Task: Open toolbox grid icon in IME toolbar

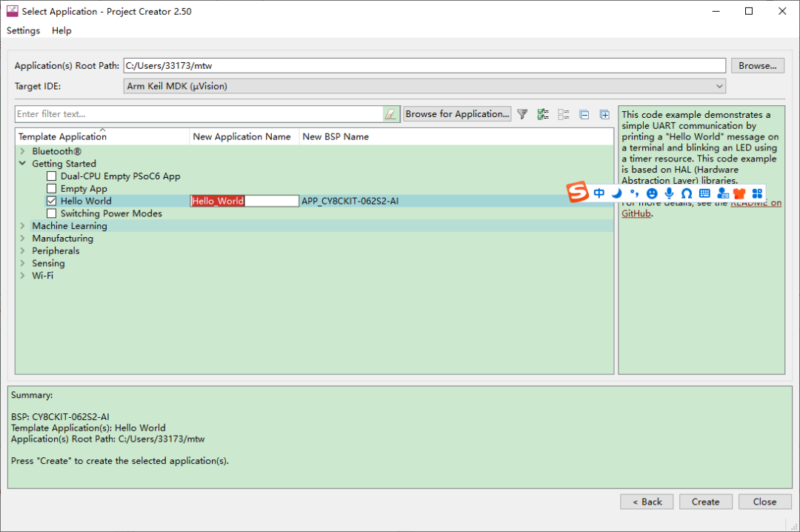Action: click(757, 193)
